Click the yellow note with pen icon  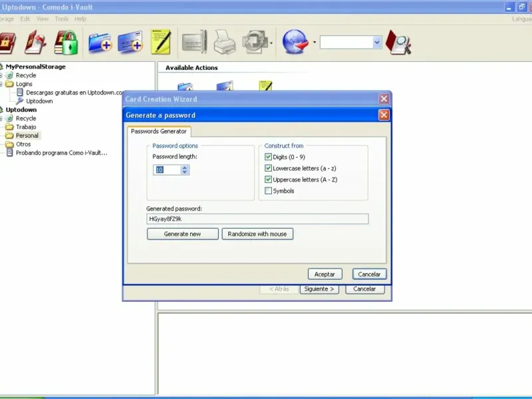[160, 42]
